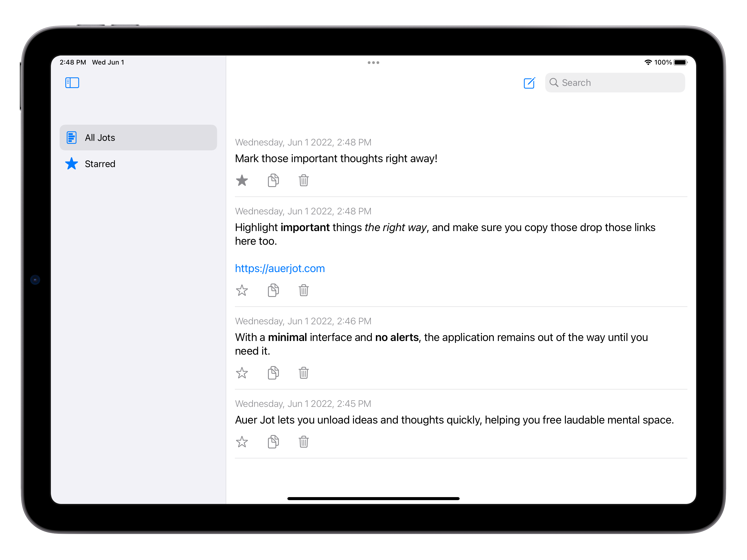The image size is (747, 560).
Task: Delete the 'Auer Jot lets you unload' jot
Action: (304, 442)
